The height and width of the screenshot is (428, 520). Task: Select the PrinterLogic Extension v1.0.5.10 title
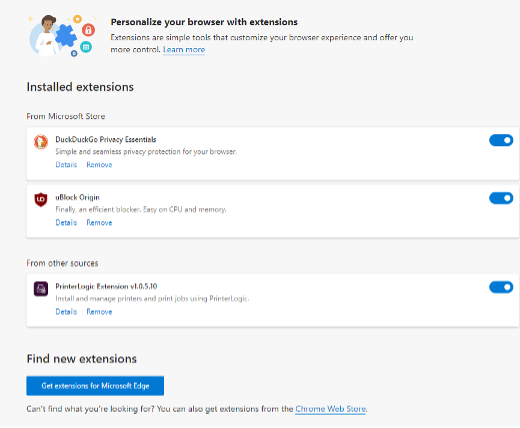106,286
